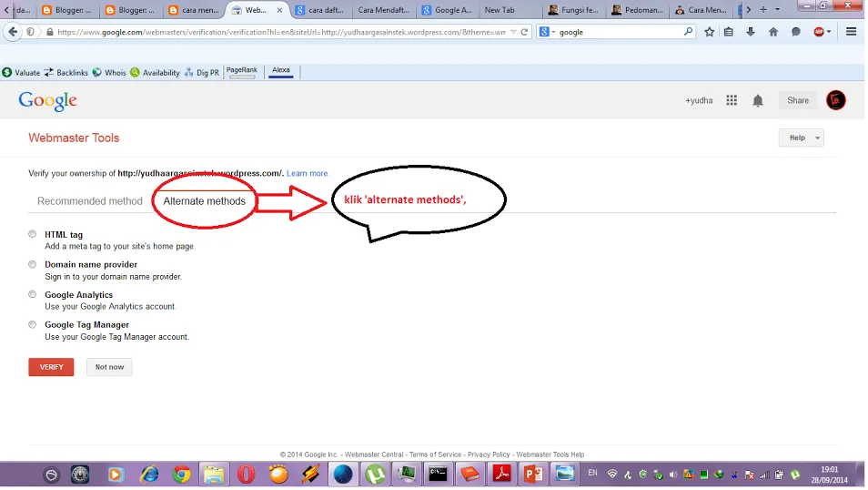Open the Privacy Policy footer link
The width and height of the screenshot is (868, 490).
[489, 454]
